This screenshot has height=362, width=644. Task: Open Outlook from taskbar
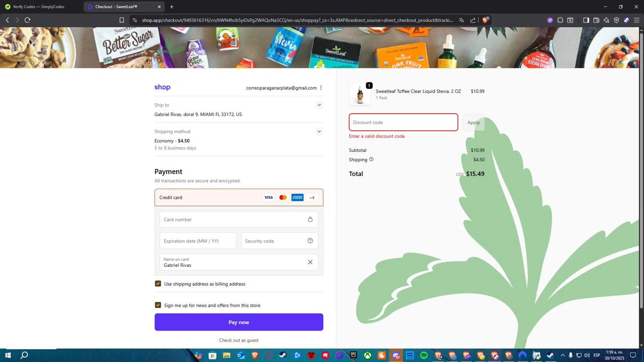pyautogui.click(x=240, y=355)
